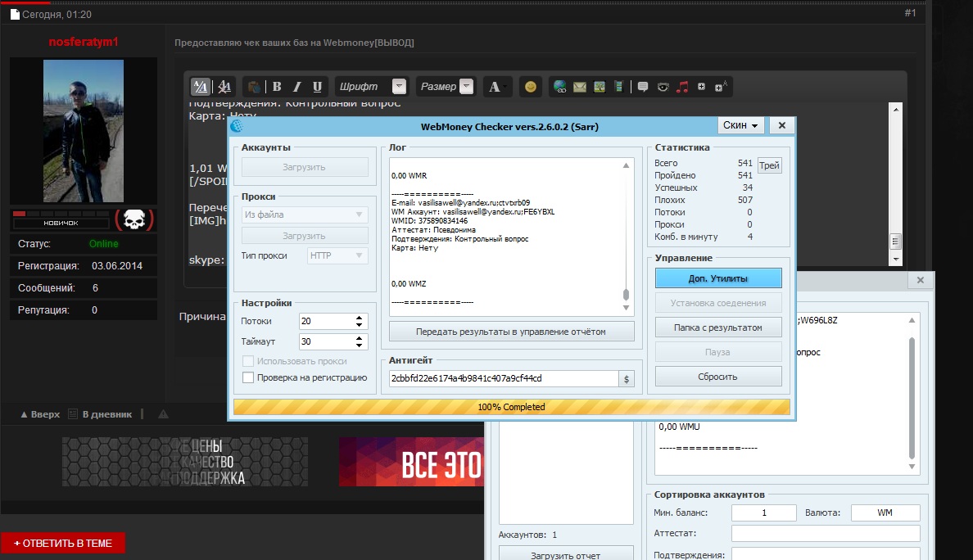Click Передать результаты в управление отчётом
The height and width of the screenshot is (560, 973).
[511, 332]
